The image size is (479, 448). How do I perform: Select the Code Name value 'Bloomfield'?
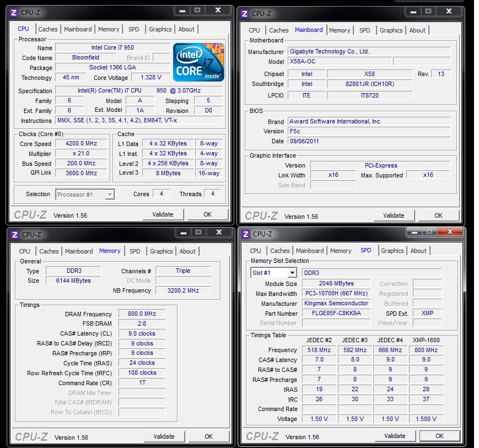(x=85, y=57)
